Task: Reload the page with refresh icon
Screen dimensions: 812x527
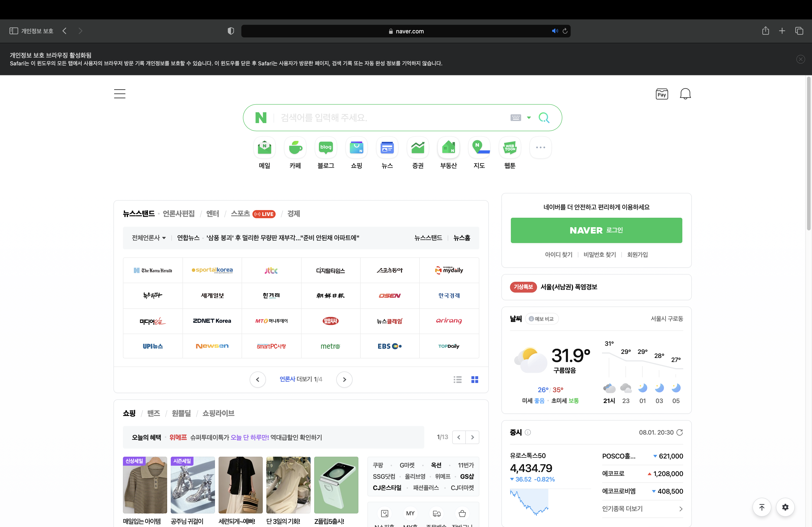Action: point(565,31)
